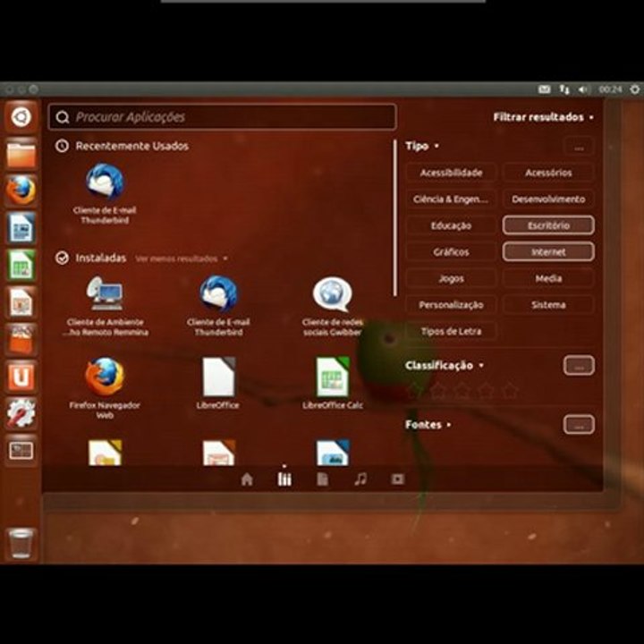Image resolution: width=644 pixels, height=644 pixels.
Task: Click the messaging envelope indicator
Action: (x=544, y=89)
